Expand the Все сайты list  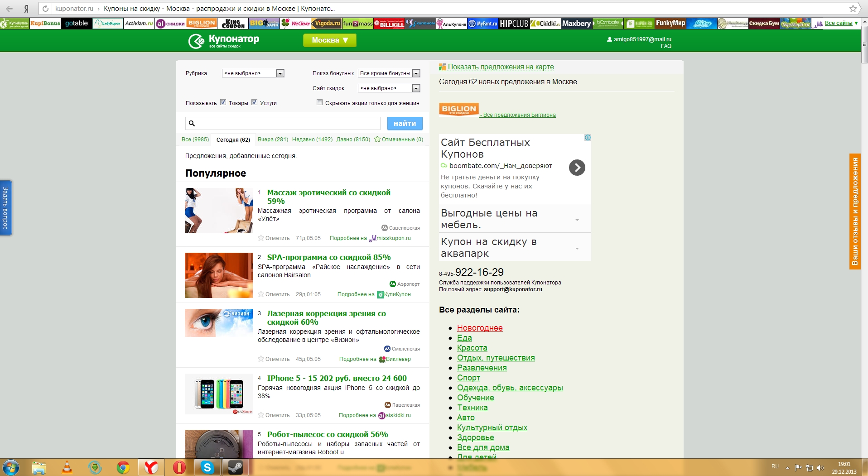coord(841,23)
